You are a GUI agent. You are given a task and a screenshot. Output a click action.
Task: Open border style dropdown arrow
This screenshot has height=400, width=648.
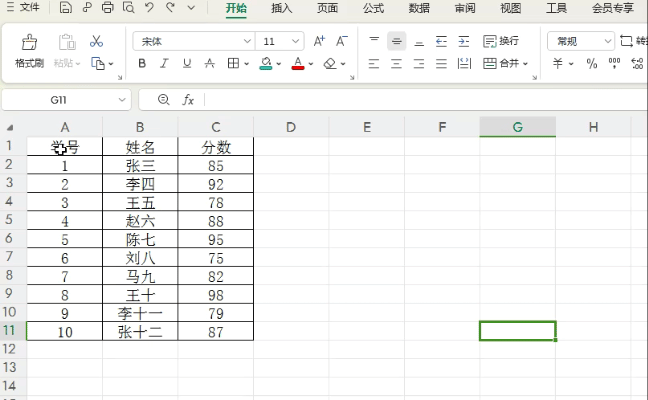[247, 64]
